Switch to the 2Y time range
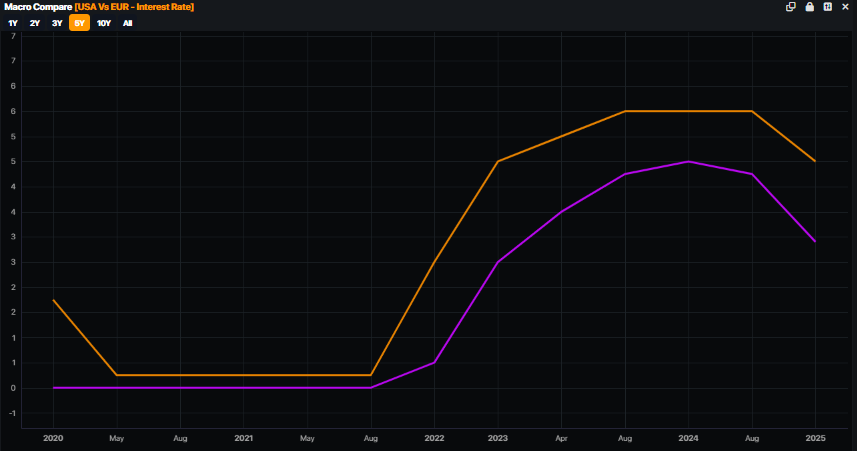This screenshot has height=451, width=857. [x=35, y=23]
